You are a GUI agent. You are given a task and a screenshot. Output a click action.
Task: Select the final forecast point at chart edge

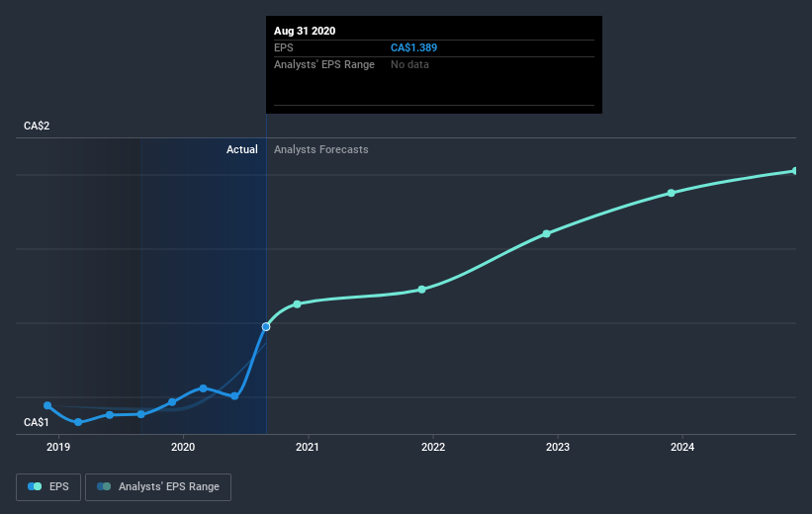[795, 171]
